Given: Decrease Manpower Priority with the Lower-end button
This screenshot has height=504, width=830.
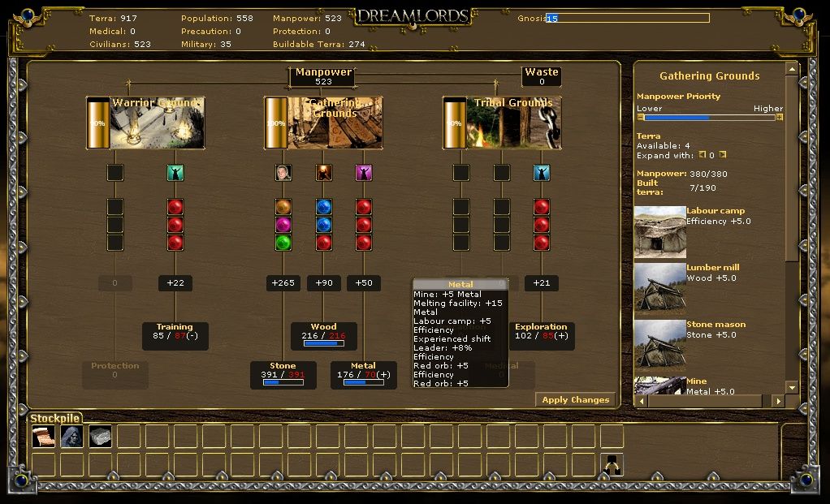Looking at the screenshot, I should tap(641, 118).
